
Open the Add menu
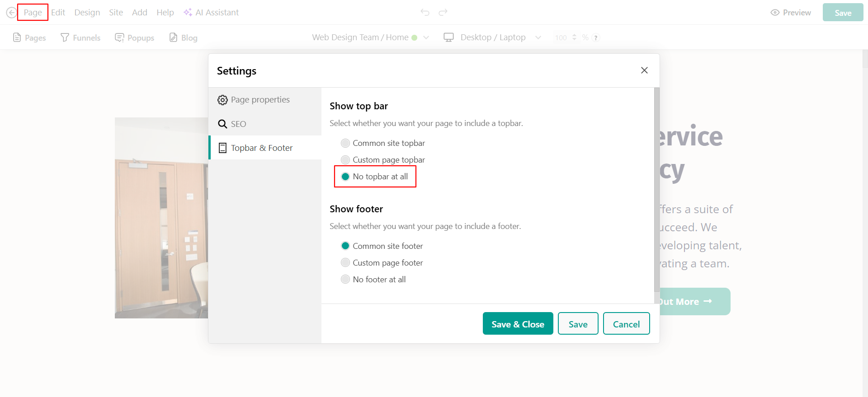[140, 12]
